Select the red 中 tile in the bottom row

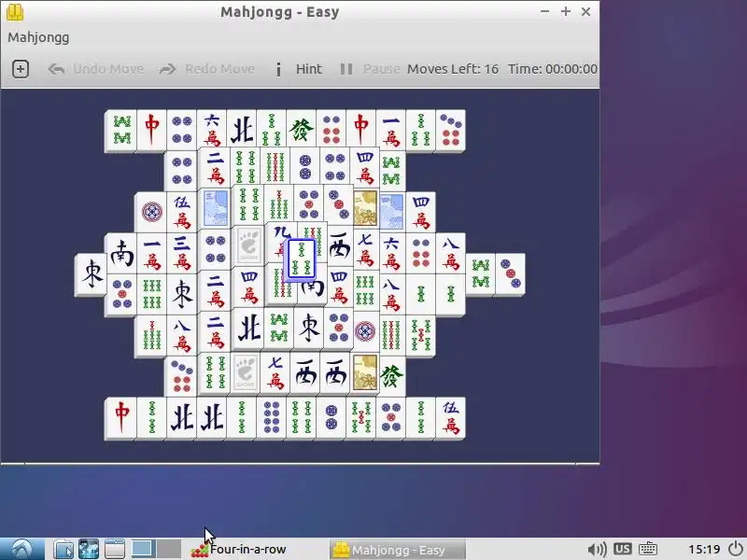[122, 417]
